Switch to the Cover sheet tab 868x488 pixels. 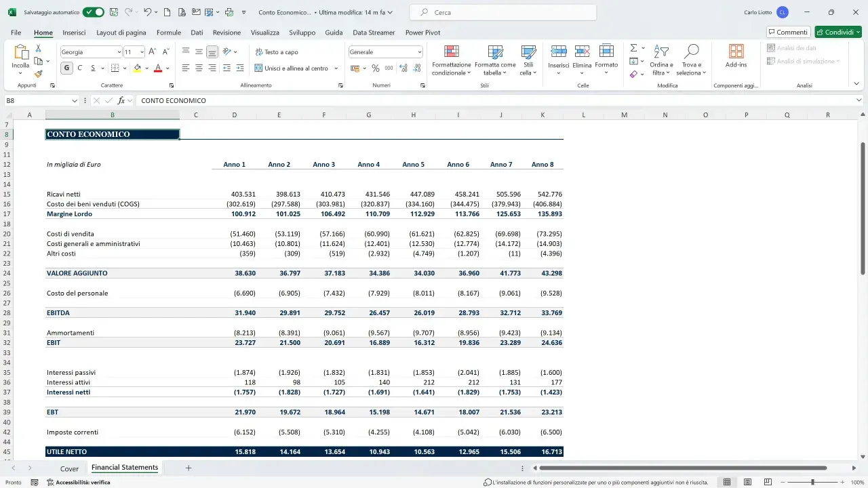click(x=69, y=468)
